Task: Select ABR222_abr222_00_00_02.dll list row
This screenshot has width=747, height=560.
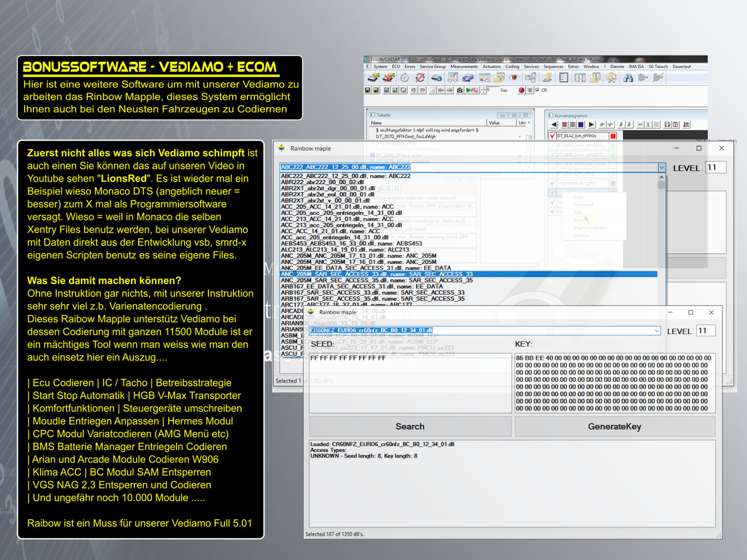Action: [x=469, y=182]
